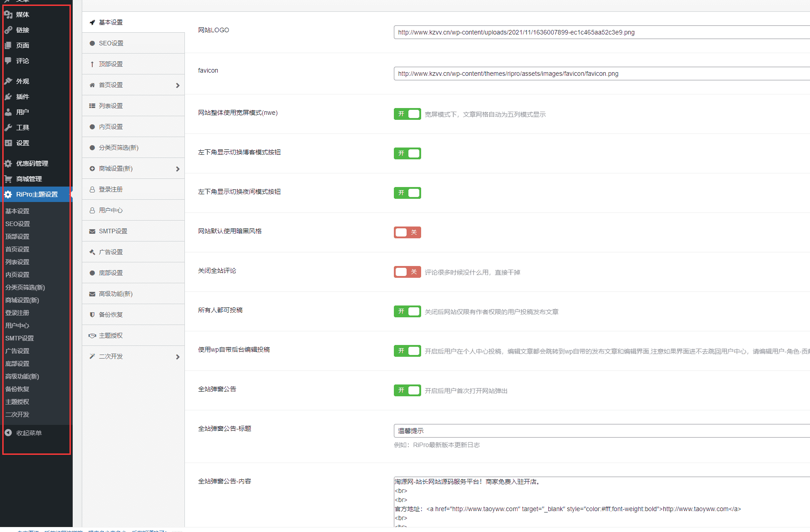Toggle 左下角显示切换夜间模式按钮 switch
This screenshot has height=532, width=810.
(407, 193)
